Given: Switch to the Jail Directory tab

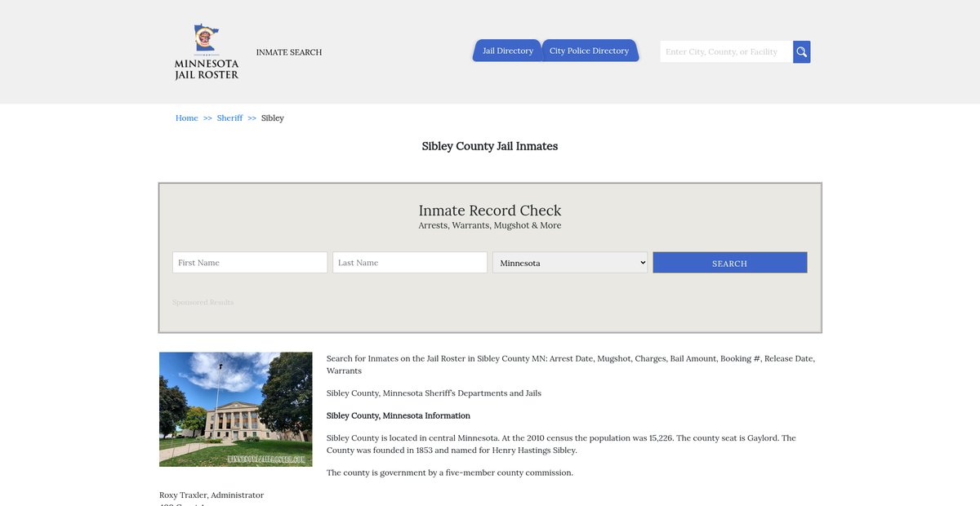Looking at the screenshot, I should pos(507,51).
